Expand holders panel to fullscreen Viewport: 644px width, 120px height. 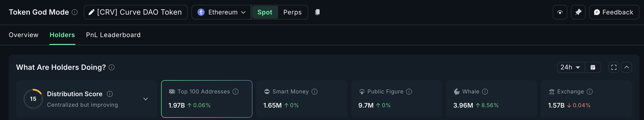point(614,67)
